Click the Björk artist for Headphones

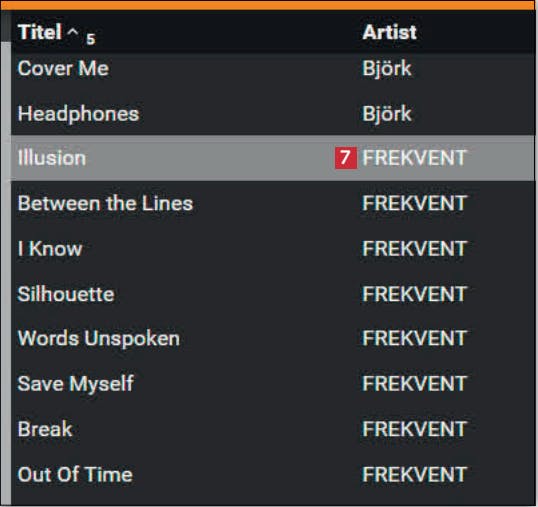coord(387,114)
